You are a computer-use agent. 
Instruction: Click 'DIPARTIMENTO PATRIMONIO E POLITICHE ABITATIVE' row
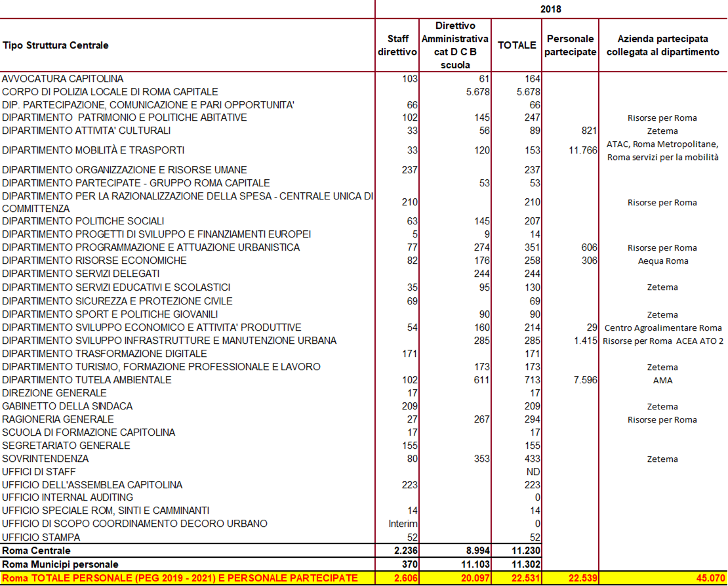click(125, 117)
